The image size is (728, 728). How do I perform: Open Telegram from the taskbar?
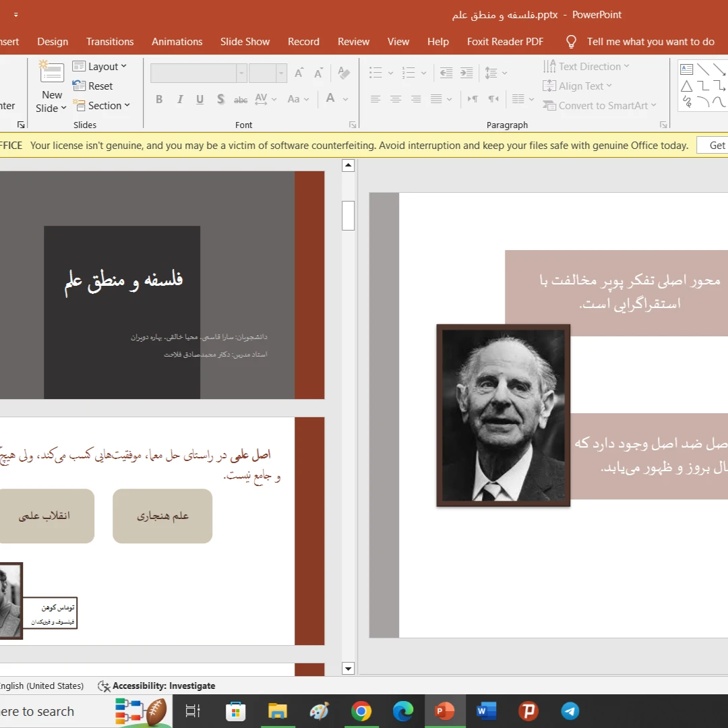pos(570,711)
